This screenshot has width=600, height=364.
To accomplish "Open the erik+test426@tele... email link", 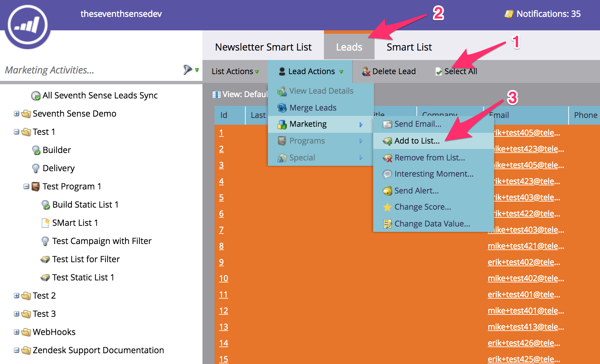I will [x=524, y=343].
